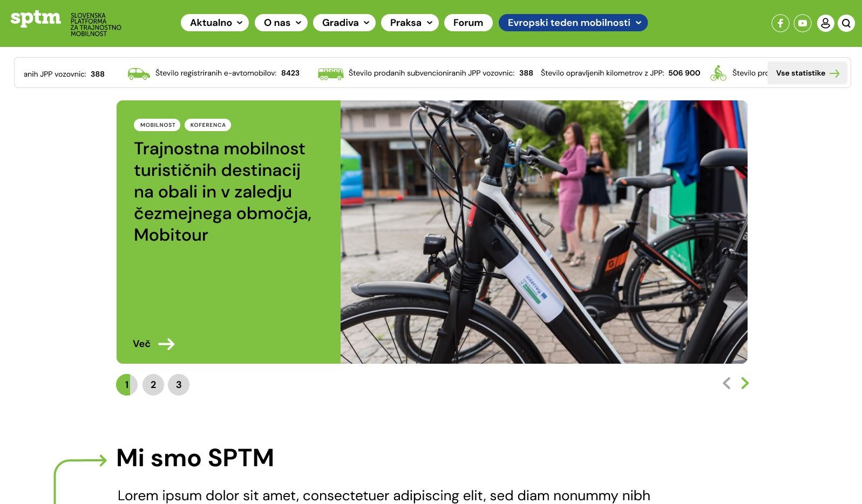Image resolution: width=862 pixels, height=504 pixels.
Task: Click the user account icon
Action: (825, 23)
